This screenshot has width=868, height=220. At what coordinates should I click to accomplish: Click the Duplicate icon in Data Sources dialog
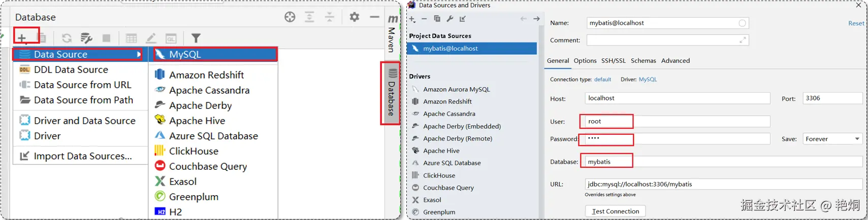[x=437, y=19]
